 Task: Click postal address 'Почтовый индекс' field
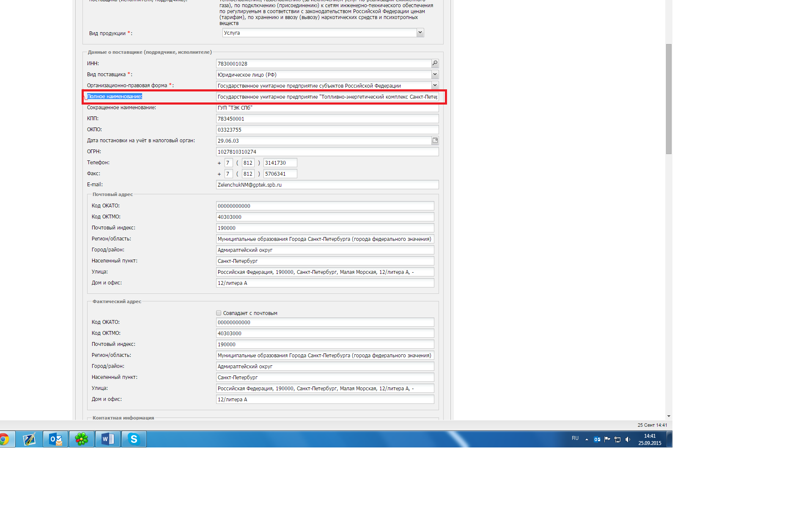[325, 228]
